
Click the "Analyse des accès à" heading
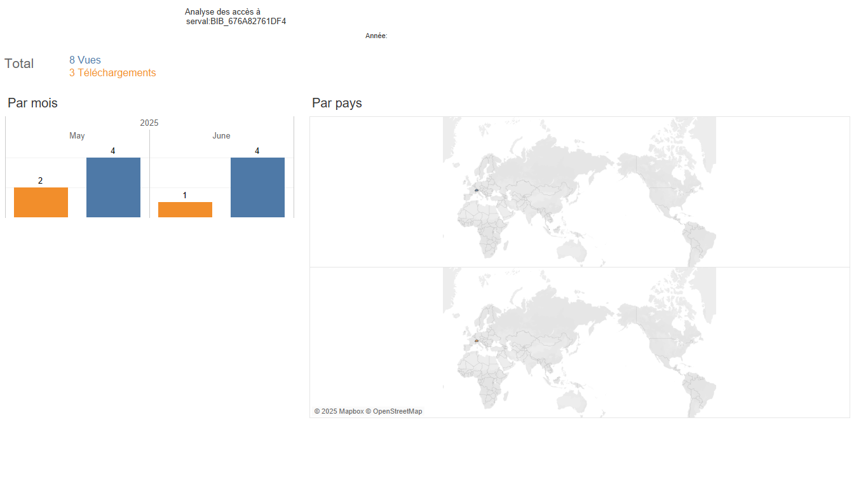click(222, 12)
